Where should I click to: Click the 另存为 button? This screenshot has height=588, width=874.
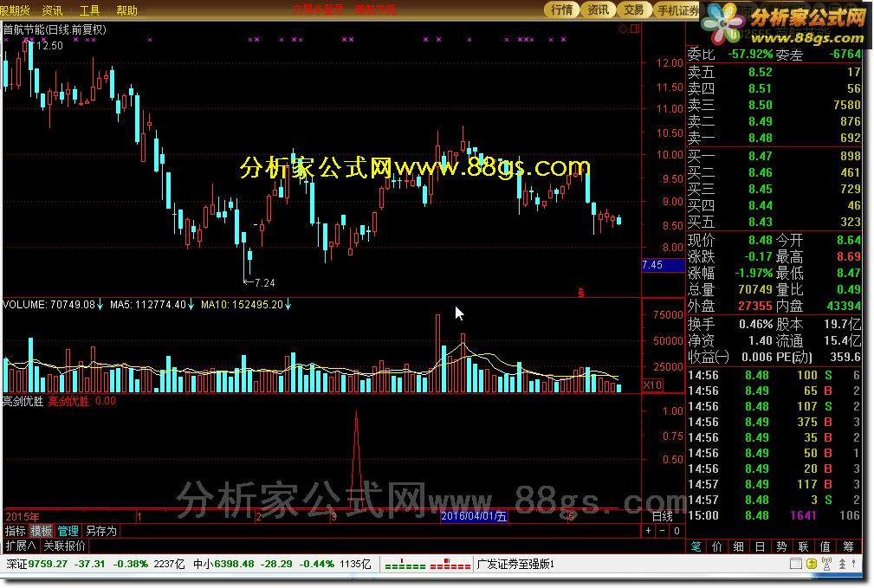click(100, 531)
